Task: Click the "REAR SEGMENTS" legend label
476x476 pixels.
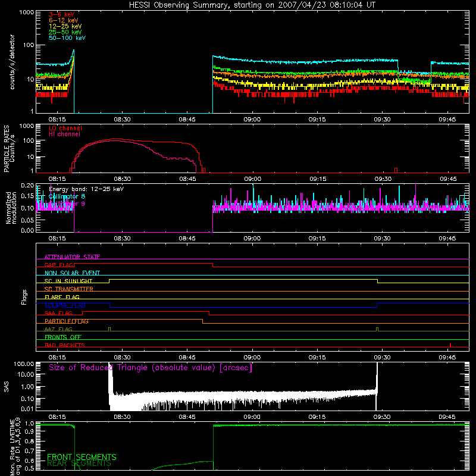Action: coord(79,464)
